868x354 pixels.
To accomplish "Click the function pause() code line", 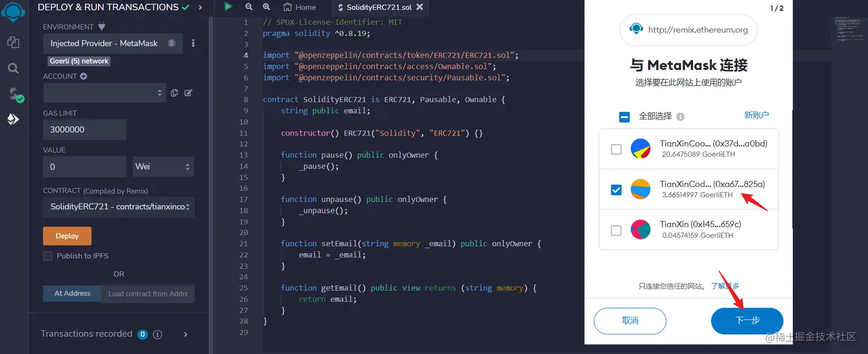I will (x=359, y=155).
